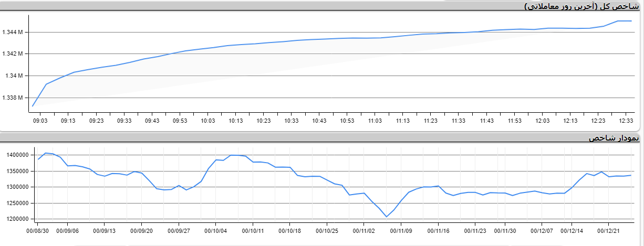Click the 'نمودار شاخص' panel header
Image resolution: width=644 pixels, height=246 pixels.
(x=614, y=138)
